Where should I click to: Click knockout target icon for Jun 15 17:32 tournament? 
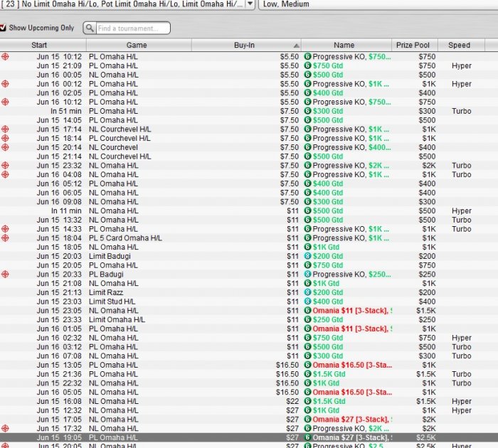tap(5, 428)
